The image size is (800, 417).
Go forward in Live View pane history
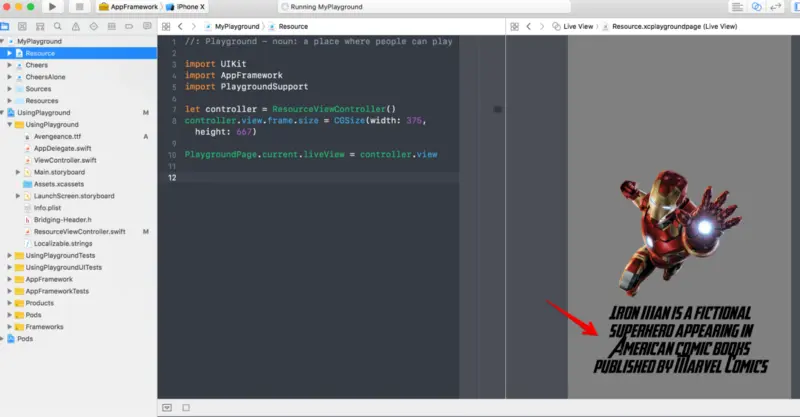point(542,27)
